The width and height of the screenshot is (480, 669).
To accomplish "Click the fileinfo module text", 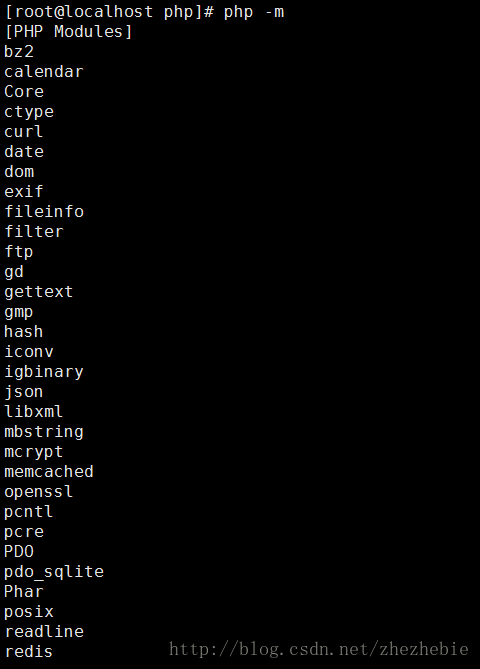I will click(x=44, y=212).
